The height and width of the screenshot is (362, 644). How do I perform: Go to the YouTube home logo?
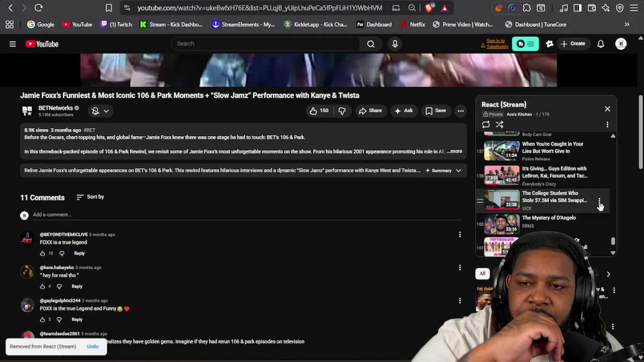pos(42,44)
